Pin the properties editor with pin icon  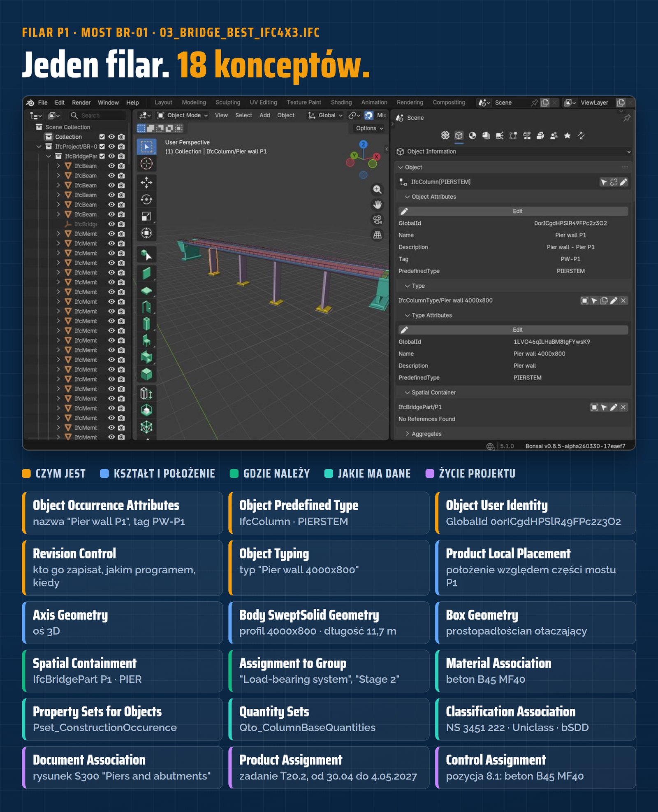627,118
